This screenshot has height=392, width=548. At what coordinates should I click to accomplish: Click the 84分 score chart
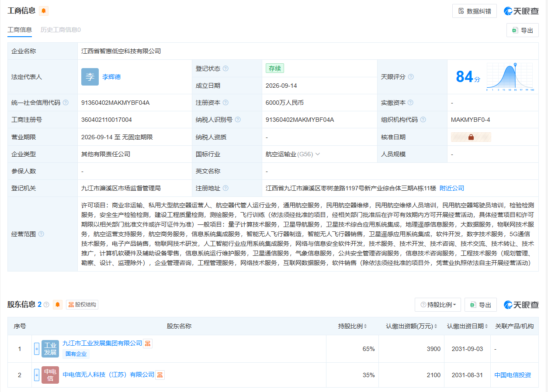point(510,77)
